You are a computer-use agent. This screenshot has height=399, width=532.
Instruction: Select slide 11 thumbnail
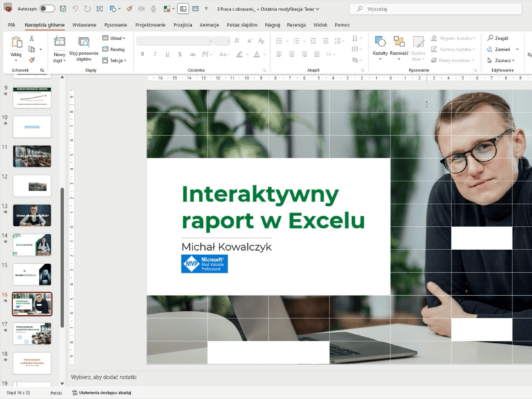point(33,156)
